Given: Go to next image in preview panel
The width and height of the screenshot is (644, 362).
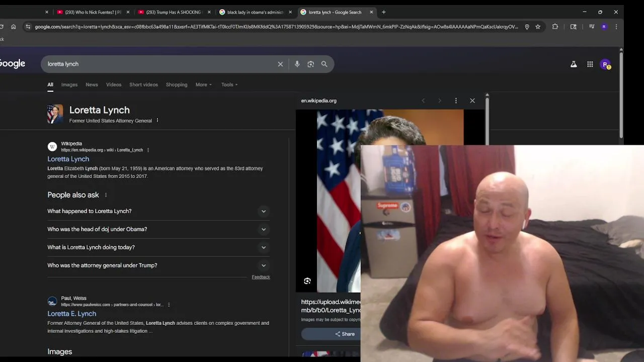Looking at the screenshot, I should 439,101.
